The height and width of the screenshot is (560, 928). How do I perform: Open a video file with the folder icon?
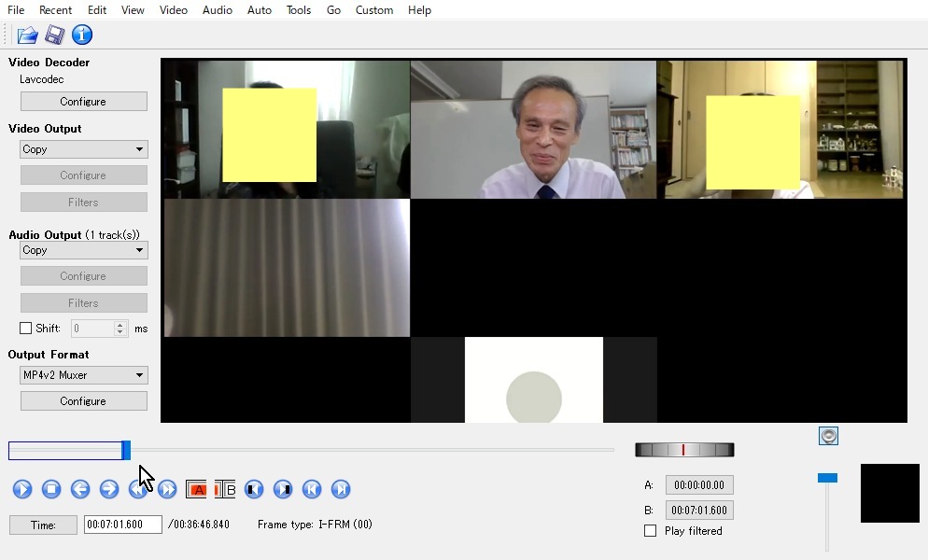coord(27,35)
